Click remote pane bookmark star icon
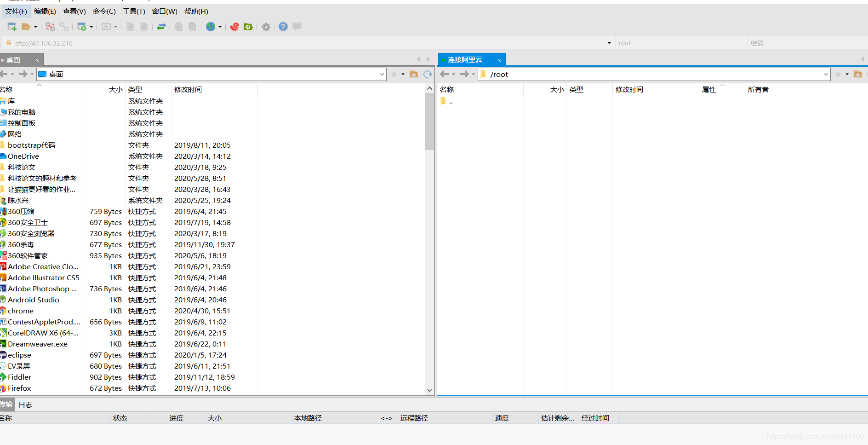Viewport: 868px width, 445px height. tap(838, 74)
